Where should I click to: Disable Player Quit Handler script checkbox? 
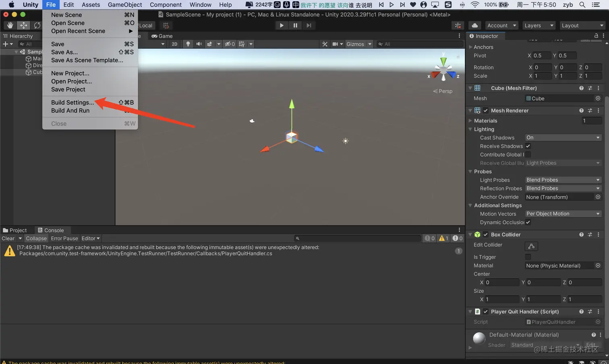pyautogui.click(x=486, y=311)
